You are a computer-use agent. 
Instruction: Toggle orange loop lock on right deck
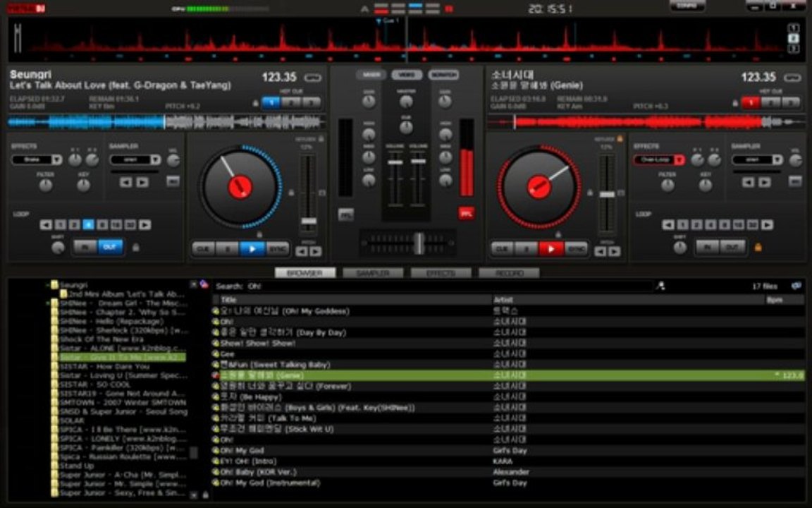[x=758, y=248]
